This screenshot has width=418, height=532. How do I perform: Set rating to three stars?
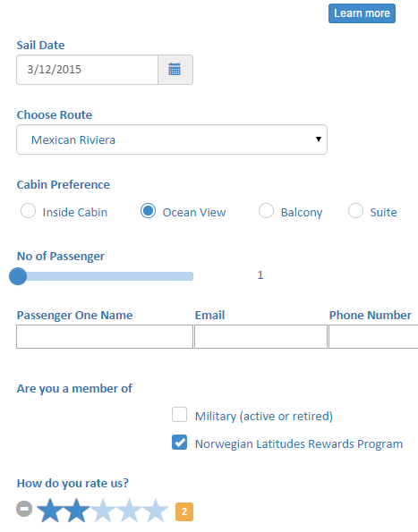tap(103, 510)
